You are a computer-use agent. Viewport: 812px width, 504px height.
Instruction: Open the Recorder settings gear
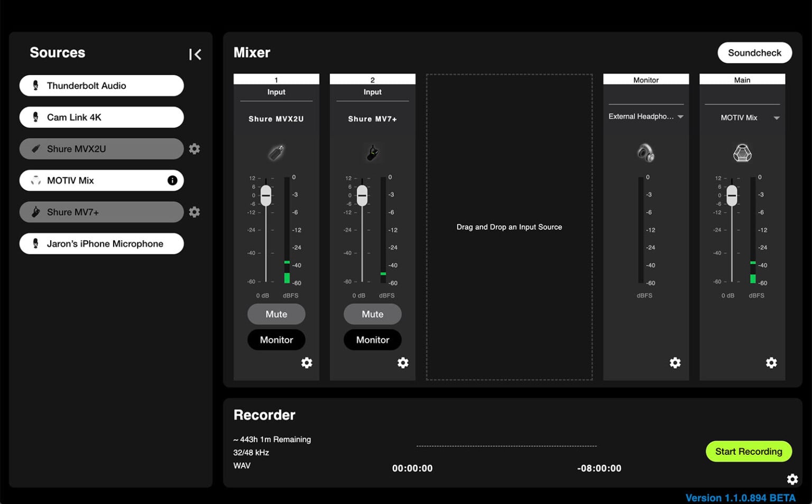click(792, 479)
